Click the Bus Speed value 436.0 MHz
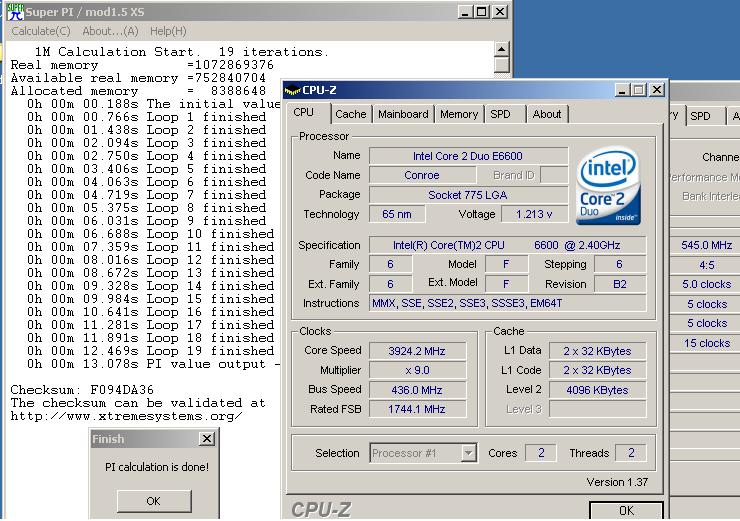The height and width of the screenshot is (521, 740). point(417,390)
